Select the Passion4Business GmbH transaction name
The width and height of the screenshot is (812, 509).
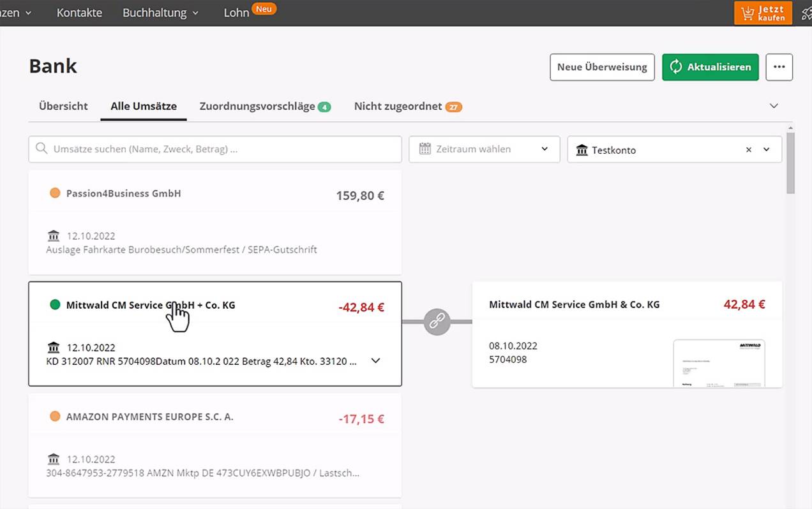tap(123, 193)
